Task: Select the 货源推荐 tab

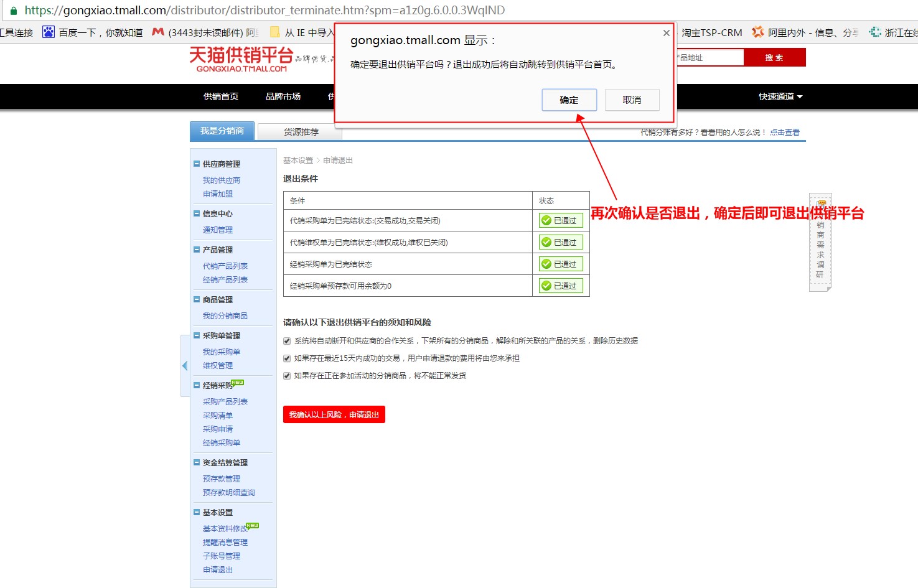Action: [x=301, y=132]
